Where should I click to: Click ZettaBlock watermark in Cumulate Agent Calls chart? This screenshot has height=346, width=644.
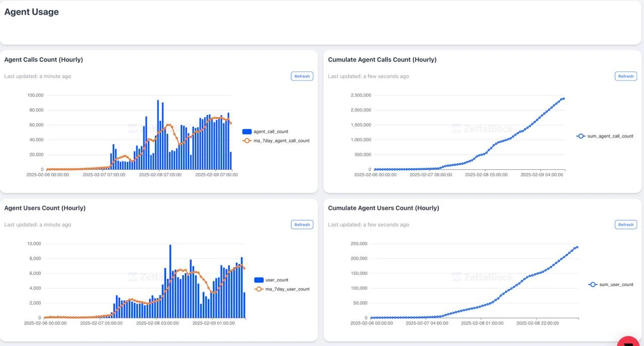(x=482, y=129)
